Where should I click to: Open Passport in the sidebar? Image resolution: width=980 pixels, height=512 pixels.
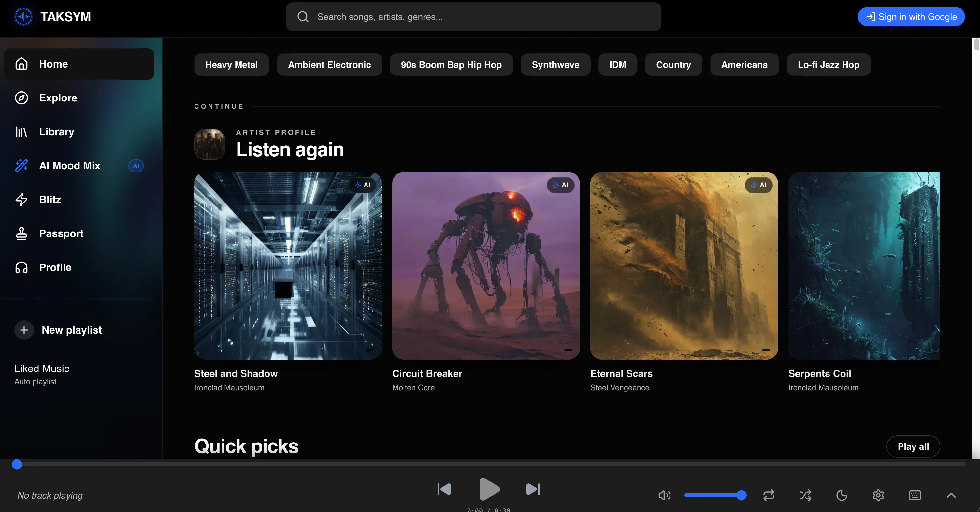coord(79,233)
